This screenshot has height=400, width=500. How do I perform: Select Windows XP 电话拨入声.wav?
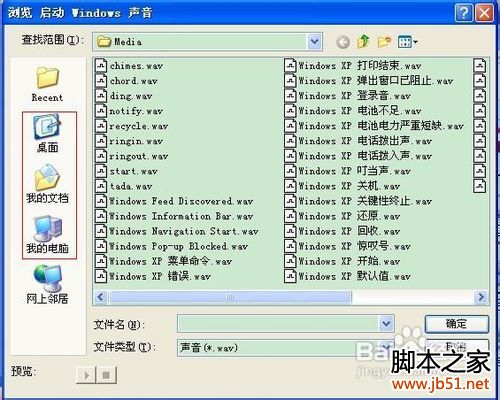pyautogui.click(x=358, y=156)
